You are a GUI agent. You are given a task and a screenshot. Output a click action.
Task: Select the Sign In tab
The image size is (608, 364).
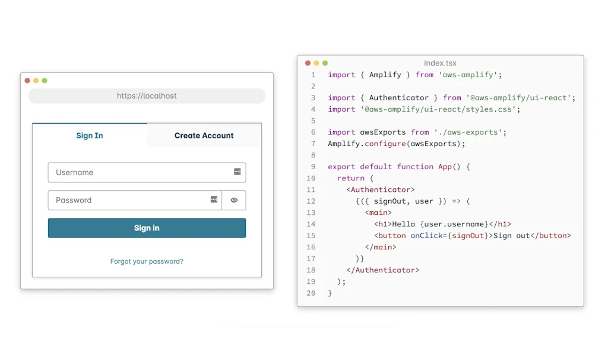click(x=89, y=135)
